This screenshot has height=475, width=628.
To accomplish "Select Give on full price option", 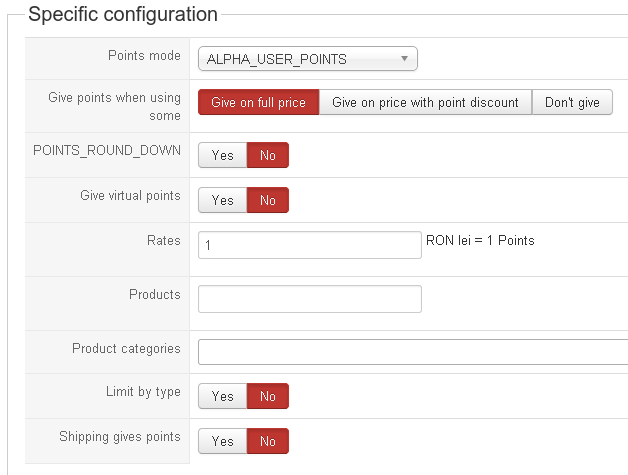I will (258, 102).
